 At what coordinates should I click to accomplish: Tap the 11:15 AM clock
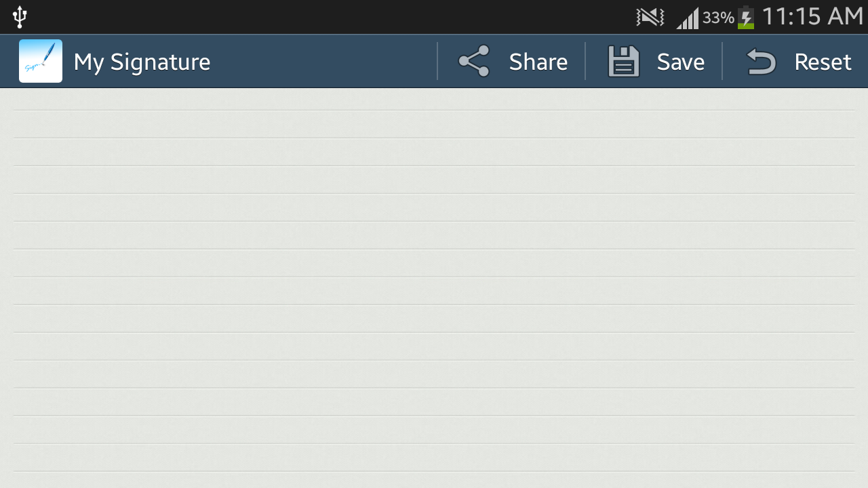[812, 16]
